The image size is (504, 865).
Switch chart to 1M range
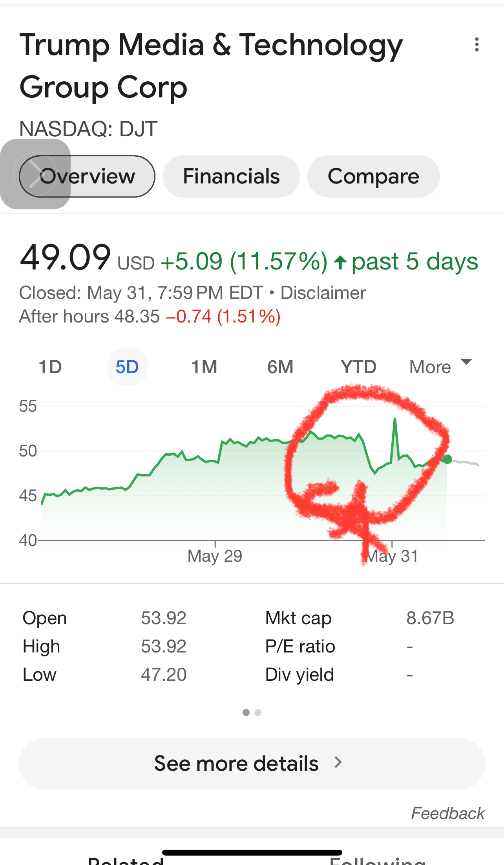204,367
